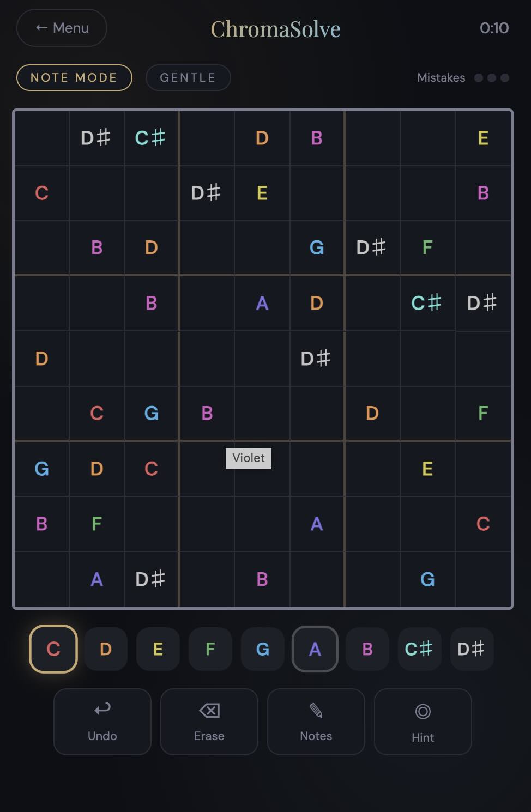Viewport: 531px width, 812px height.
Task: Select the orange D note in palette
Action: pos(106,649)
